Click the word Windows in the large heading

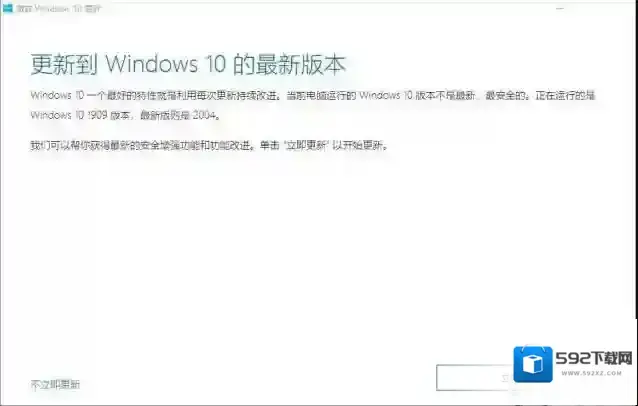[x=152, y=64]
